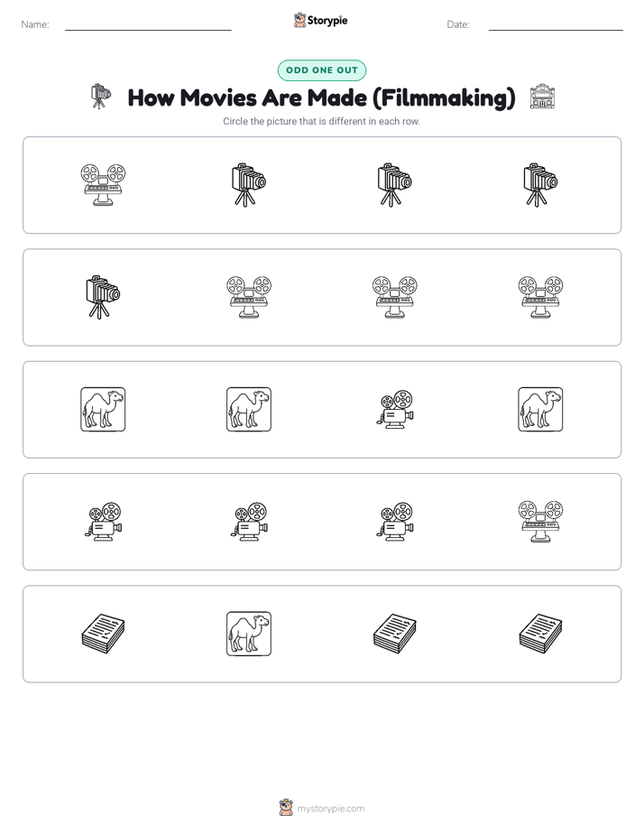The image size is (644, 834).
Task: Click the tripod camera in row two
Action: tap(103, 297)
